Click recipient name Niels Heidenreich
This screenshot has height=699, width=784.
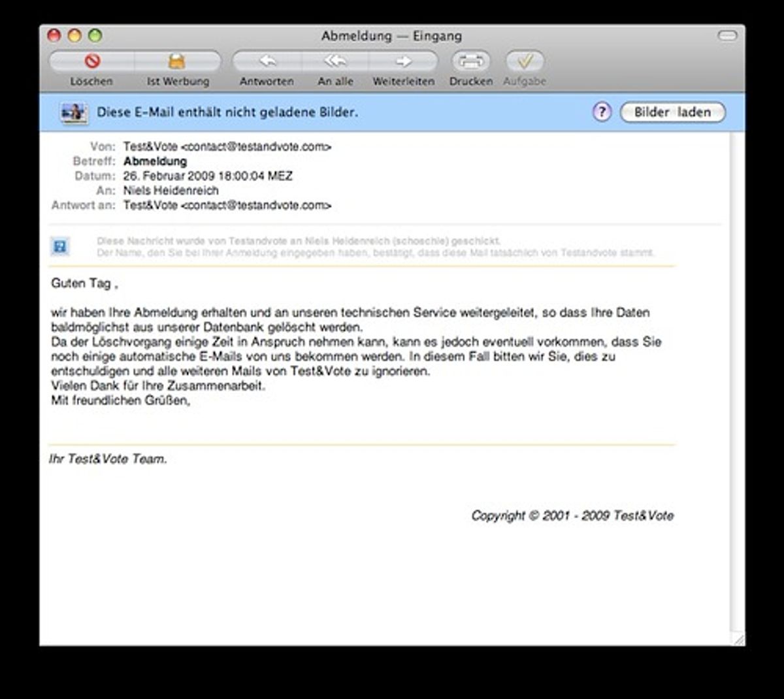pos(171,191)
